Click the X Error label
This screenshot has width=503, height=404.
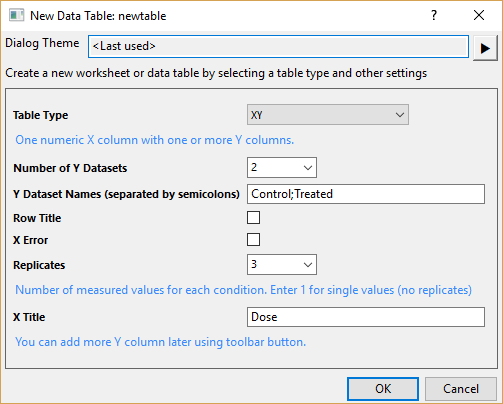click(30, 240)
